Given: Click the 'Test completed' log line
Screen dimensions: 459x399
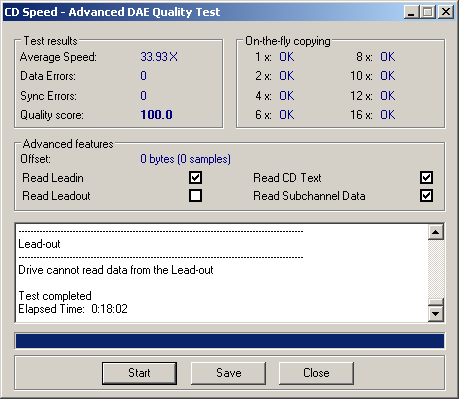Looking at the screenshot, I should (55, 296).
